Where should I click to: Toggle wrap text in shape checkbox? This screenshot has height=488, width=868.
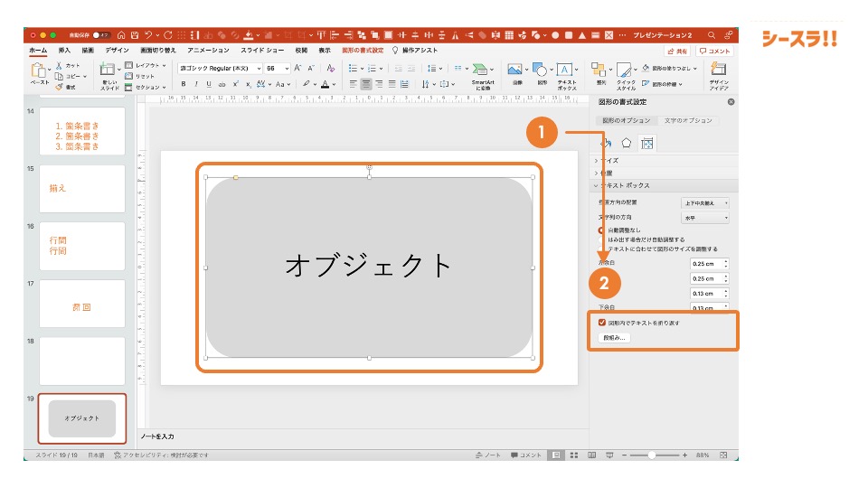[x=602, y=323]
